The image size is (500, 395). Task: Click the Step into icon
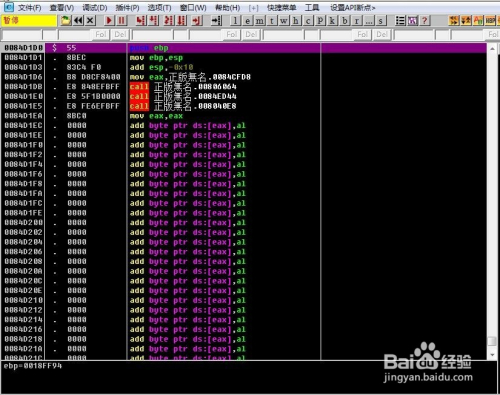click(x=141, y=21)
